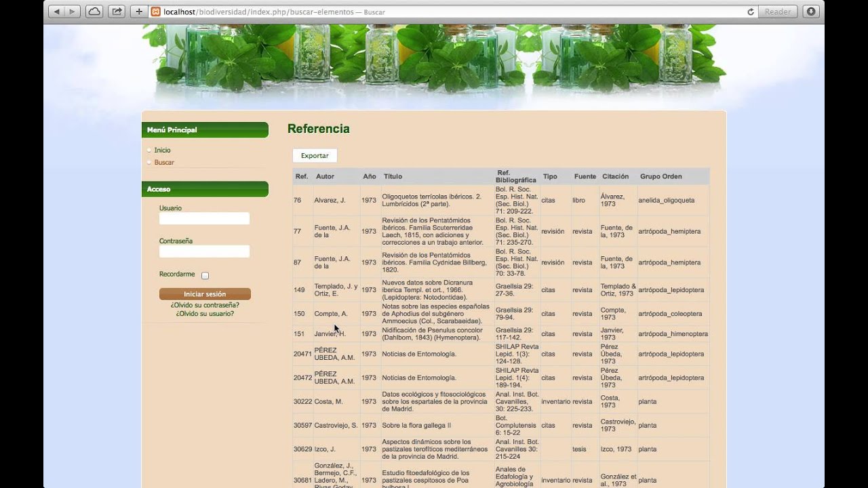Open the iCloud tabs cloud icon
The width and height of the screenshot is (868, 488).
tap(94, 12)
